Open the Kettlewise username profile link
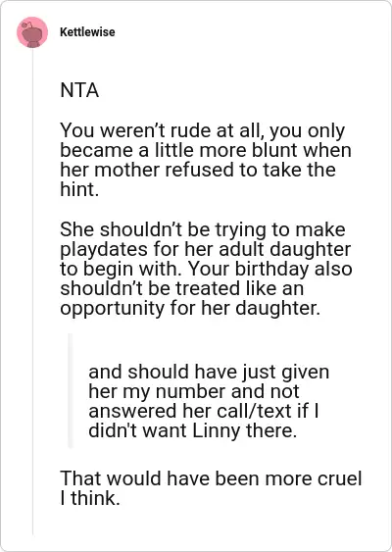392x552 pixels. (87, 32)
